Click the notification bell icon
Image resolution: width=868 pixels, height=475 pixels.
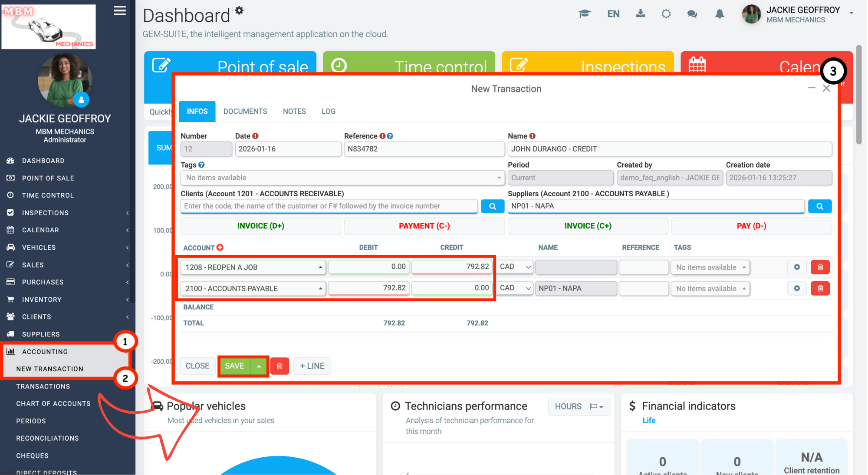coord(720,14)
